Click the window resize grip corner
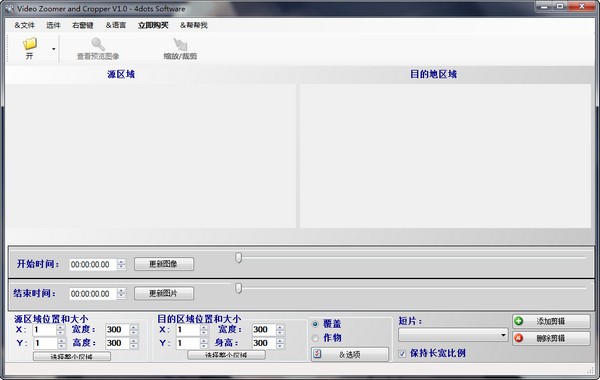Image resolution: width=600 pixels, height=380 pixels. point(590,370)
